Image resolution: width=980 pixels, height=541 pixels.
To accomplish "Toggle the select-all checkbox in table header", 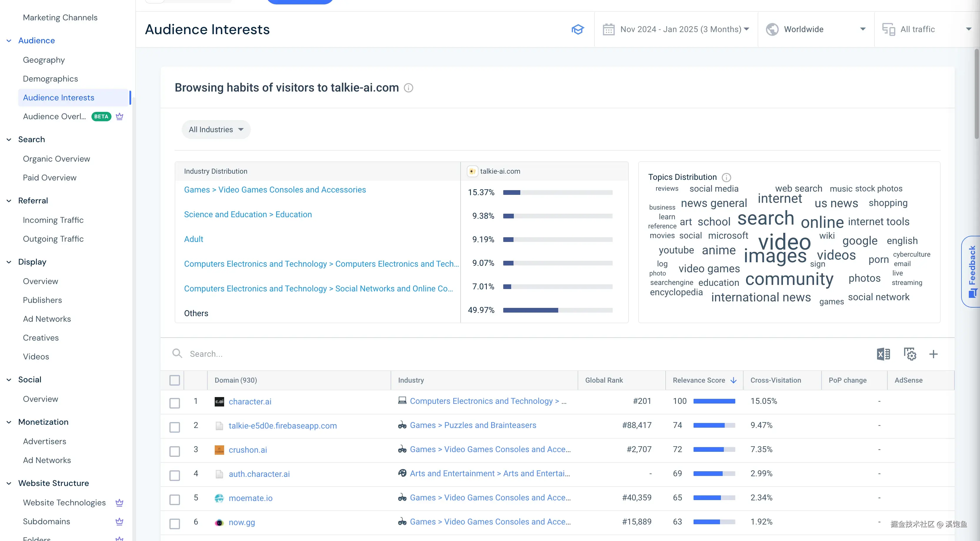I will coord(175,380).
